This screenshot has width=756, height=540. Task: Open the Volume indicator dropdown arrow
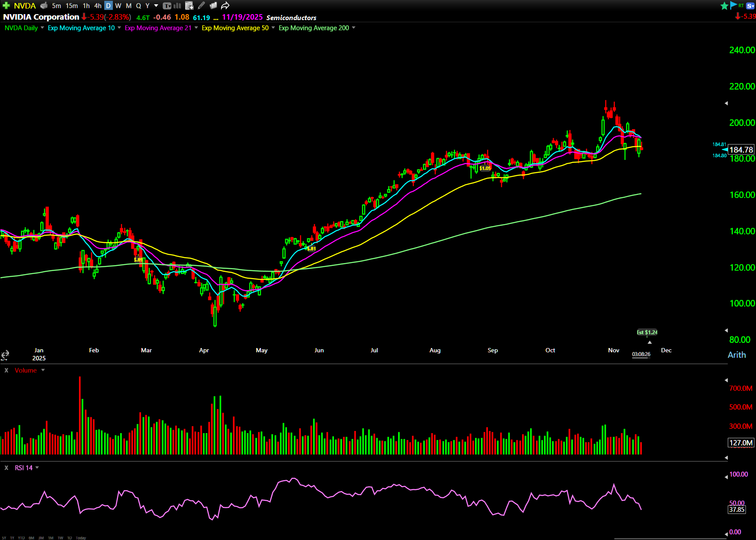[x=43, y=370]
